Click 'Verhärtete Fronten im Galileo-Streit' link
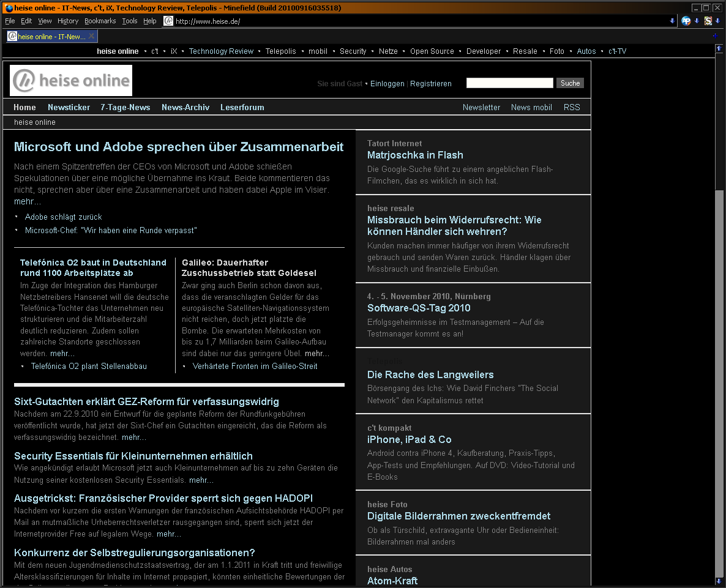Screen dimensions: 726x588 [255, 367]
